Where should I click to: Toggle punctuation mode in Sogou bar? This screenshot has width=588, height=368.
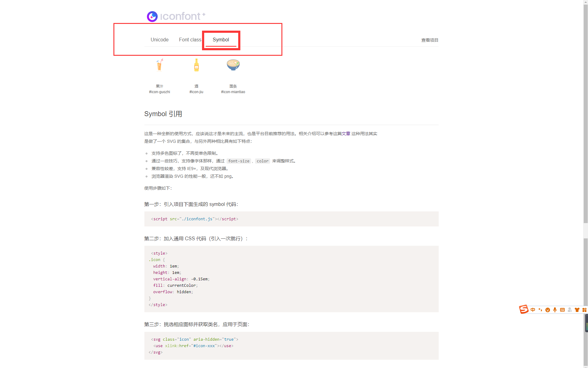point(540,310)
